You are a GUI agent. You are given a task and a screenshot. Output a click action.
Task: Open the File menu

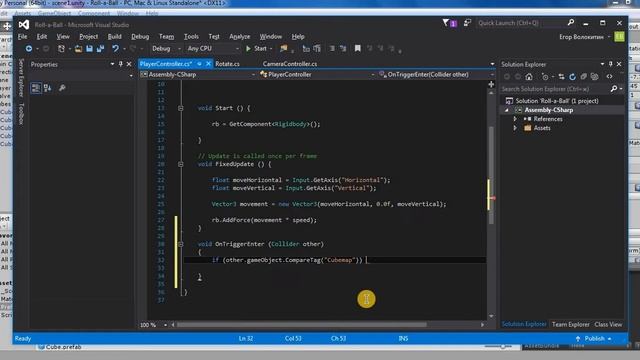click(22, 36)
